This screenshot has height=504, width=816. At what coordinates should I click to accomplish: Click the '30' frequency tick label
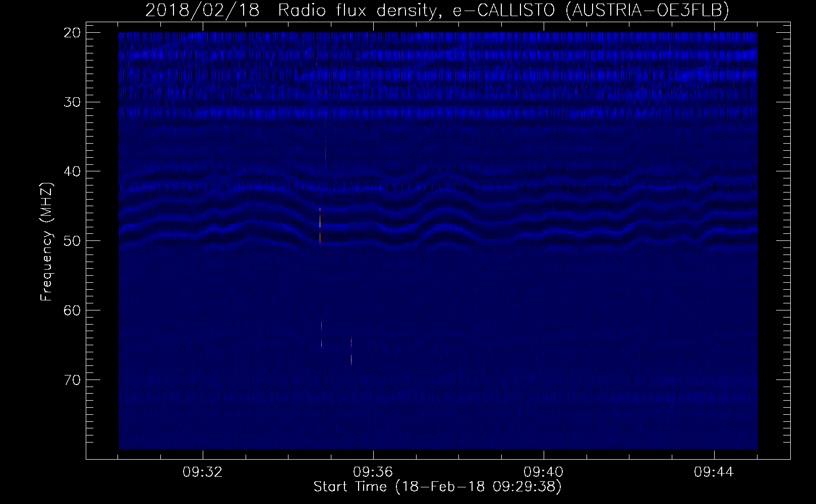[x=73, y=102]
